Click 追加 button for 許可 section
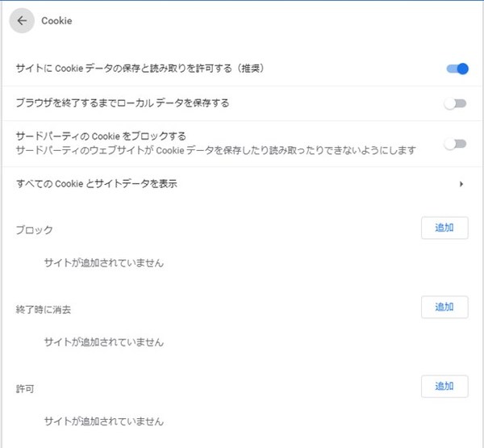 coord(444,386)
